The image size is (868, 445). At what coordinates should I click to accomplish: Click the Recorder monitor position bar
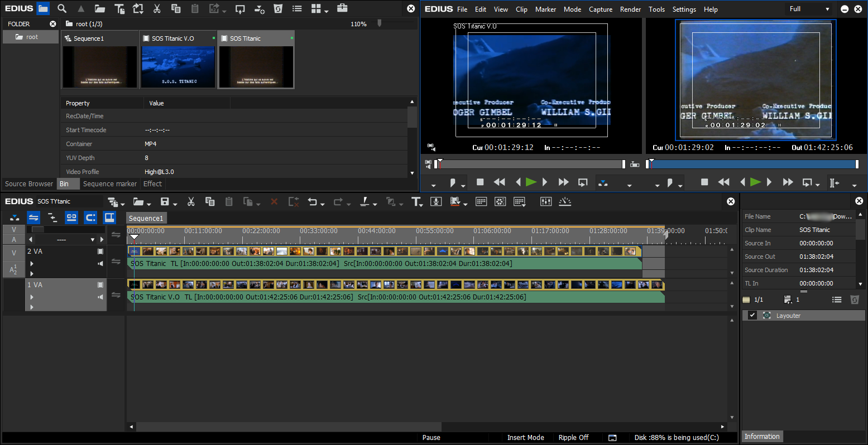click(x=752, y=164)
